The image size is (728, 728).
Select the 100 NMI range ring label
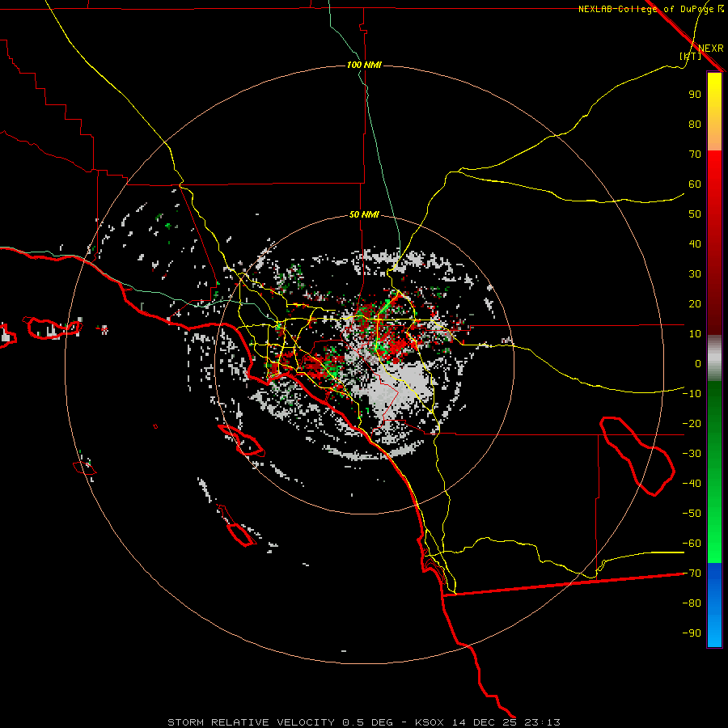(364, 65)
